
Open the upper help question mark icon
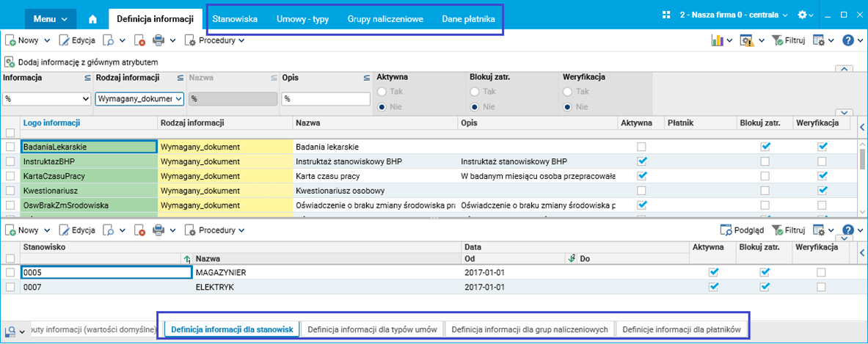point(848,40)
